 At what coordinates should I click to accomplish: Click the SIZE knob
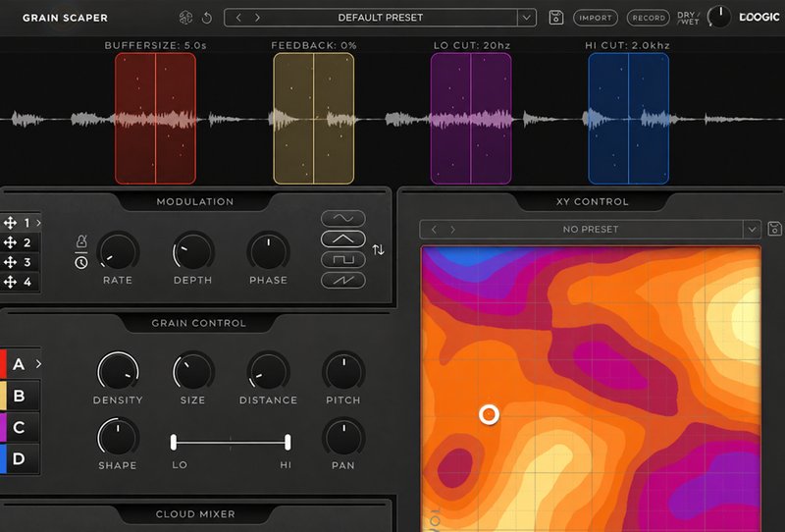point(192,372)
